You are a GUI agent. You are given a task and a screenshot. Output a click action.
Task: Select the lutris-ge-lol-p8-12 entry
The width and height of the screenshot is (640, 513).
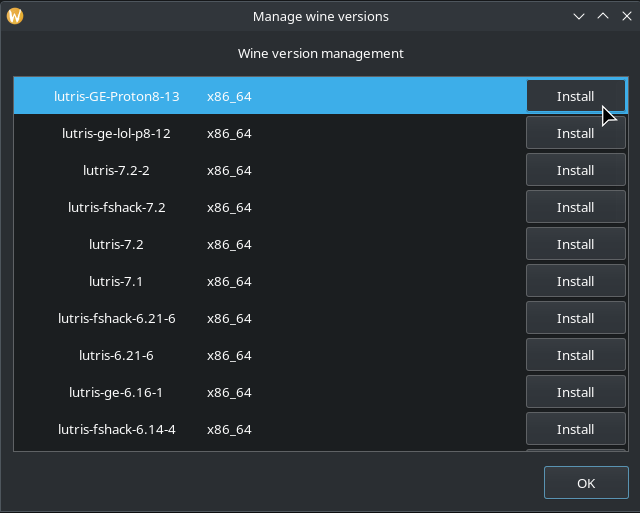116,133
